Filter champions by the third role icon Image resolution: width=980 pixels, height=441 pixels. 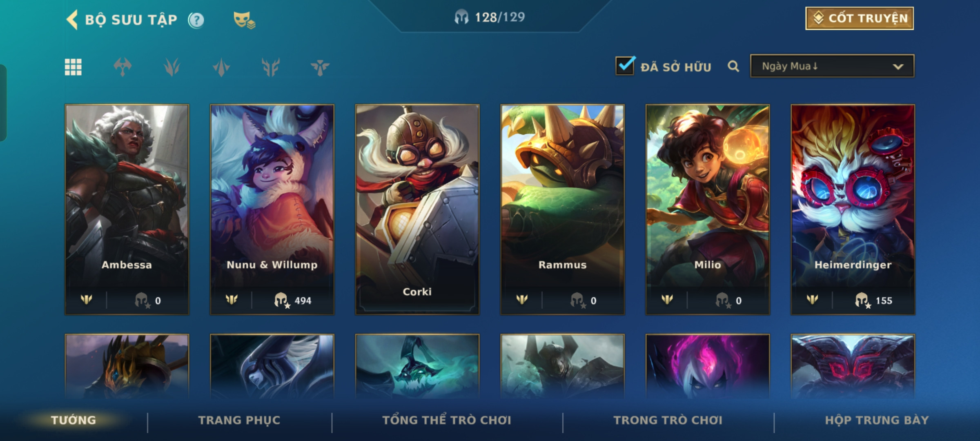click(221, 67)
